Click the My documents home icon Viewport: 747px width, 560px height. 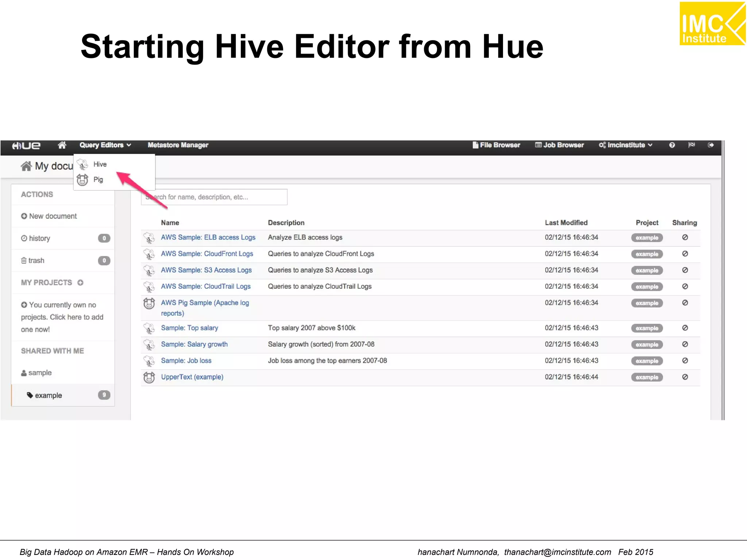[x=26, y=166]
